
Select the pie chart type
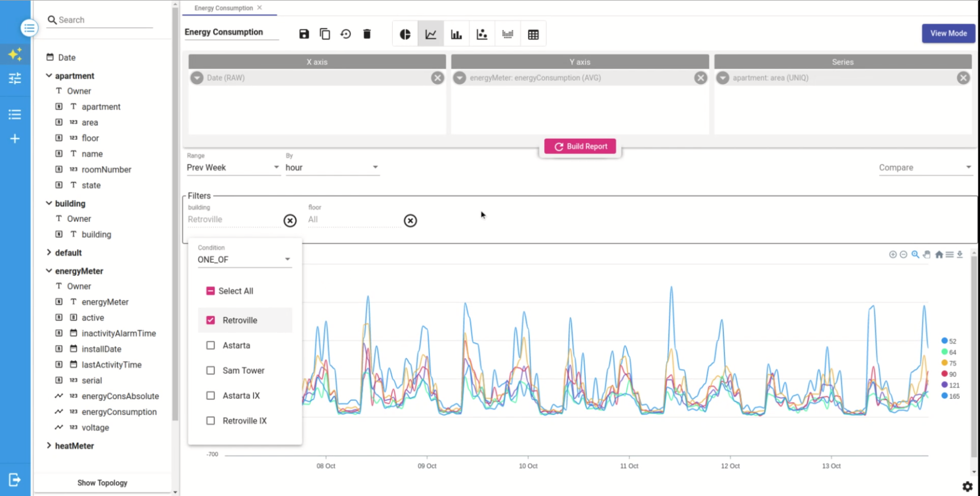405,34
